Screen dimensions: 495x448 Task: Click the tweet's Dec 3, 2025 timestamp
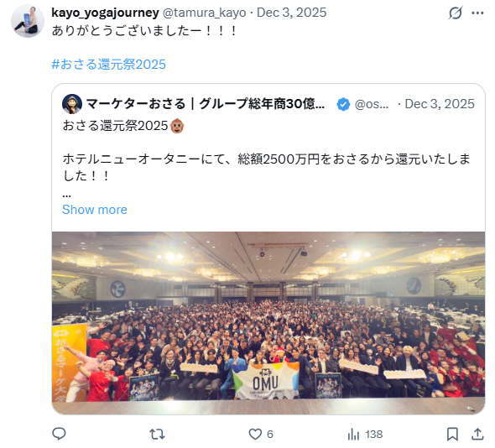click(x=291, y=13)
